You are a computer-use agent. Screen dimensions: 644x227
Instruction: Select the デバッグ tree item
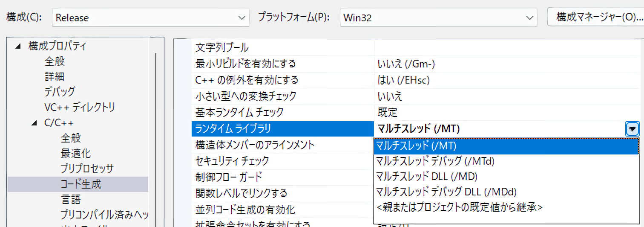pos(60,92)
